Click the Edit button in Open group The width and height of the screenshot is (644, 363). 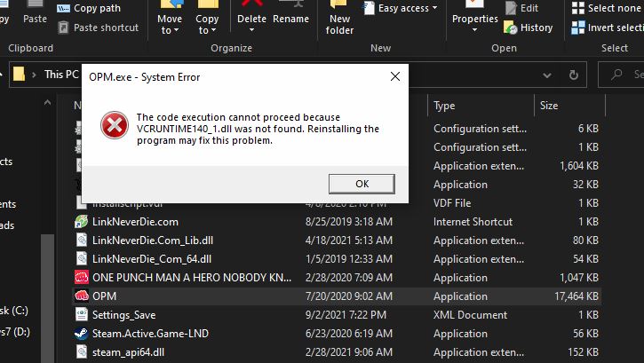[522, 8]
